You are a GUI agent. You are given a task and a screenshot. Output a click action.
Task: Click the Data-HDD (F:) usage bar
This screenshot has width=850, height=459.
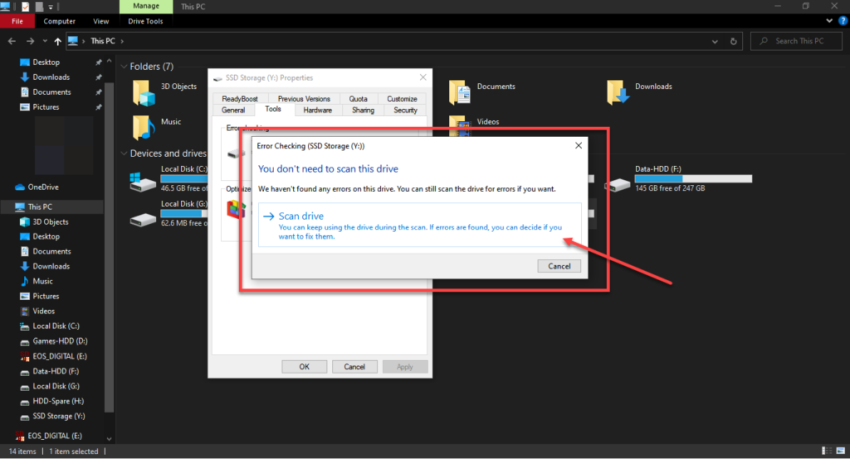693,178
